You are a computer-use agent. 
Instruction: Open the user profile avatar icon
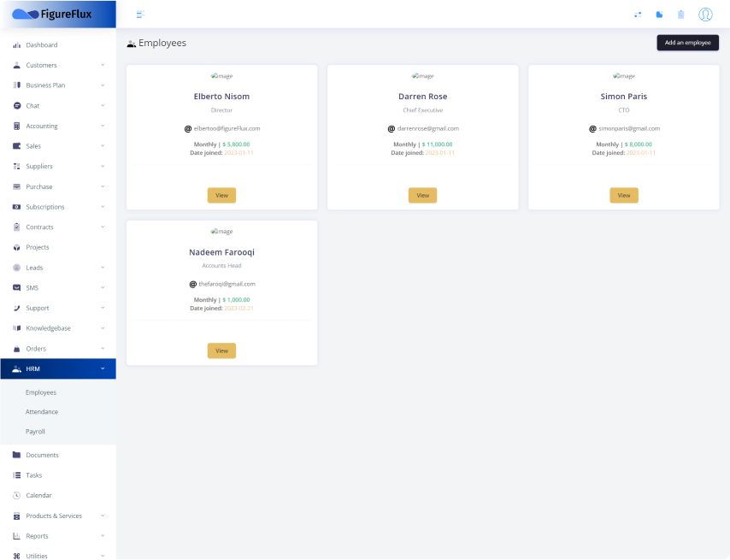tap(705, 15)
